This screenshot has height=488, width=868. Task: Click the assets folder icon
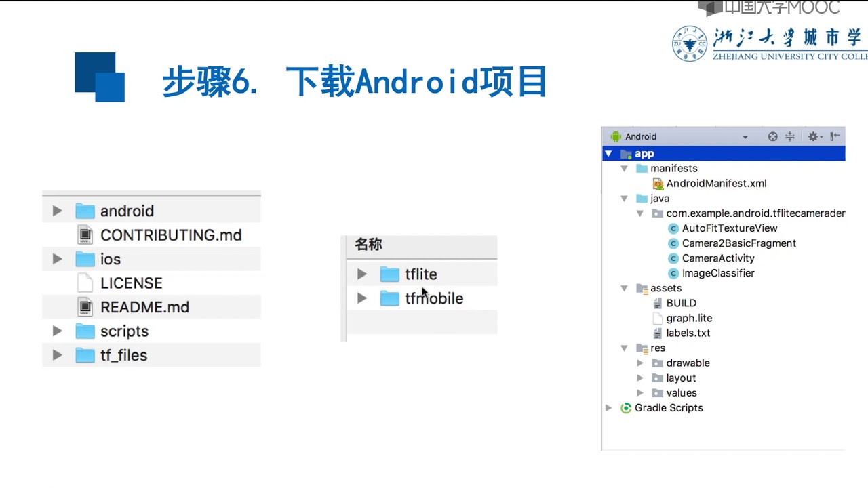coord(642,288)
